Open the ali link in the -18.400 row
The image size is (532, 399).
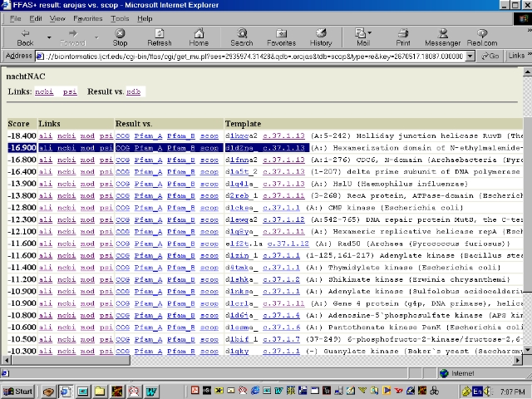(45, 135)
